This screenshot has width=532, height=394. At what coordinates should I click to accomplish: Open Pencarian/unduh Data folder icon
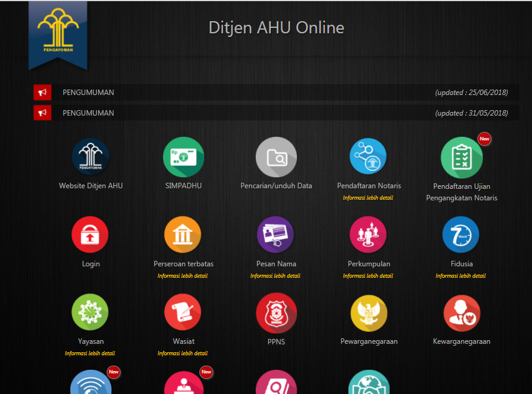[x=276, y=157]
